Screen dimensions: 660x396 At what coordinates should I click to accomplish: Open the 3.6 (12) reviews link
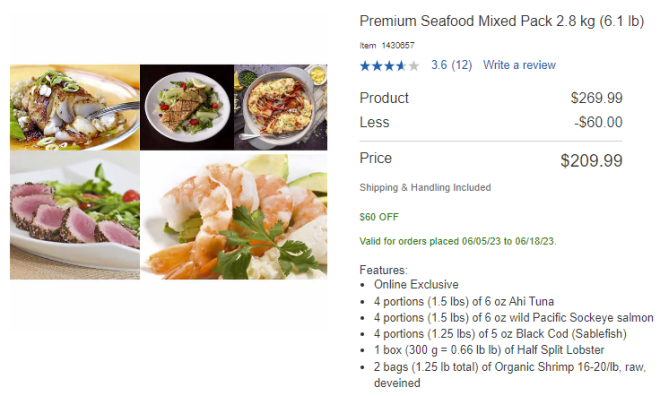click(451, 65)
